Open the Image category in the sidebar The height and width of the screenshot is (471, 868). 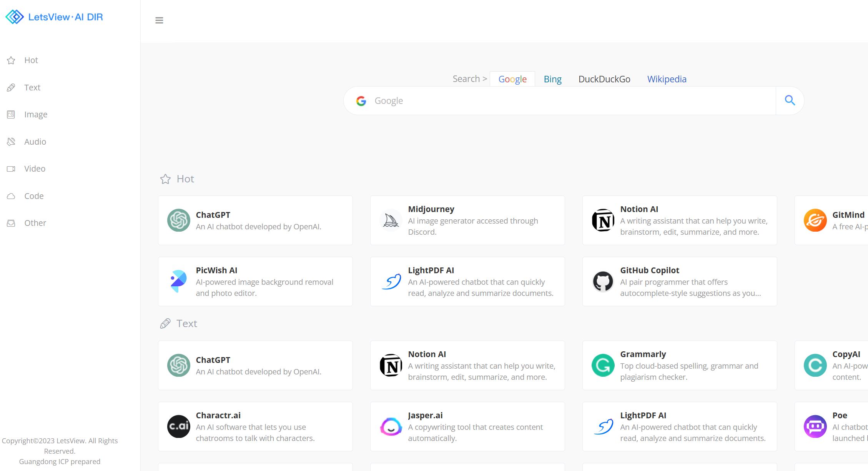click(35, 114)
